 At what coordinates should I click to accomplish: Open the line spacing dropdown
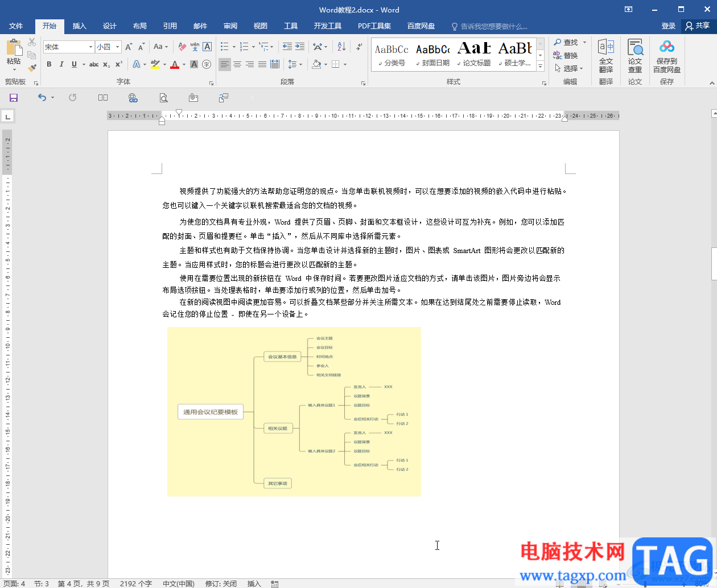(295, 64)
